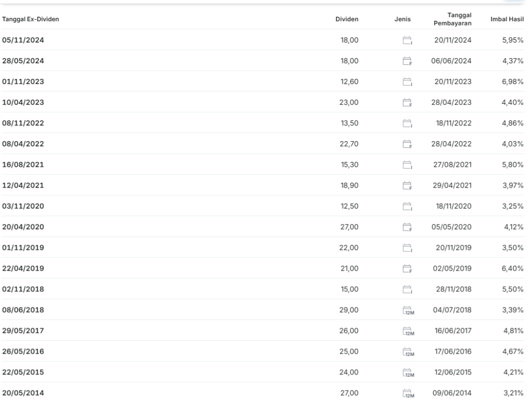Click the Jenis column header
The image size is (532, 402).
pos(403,19)
